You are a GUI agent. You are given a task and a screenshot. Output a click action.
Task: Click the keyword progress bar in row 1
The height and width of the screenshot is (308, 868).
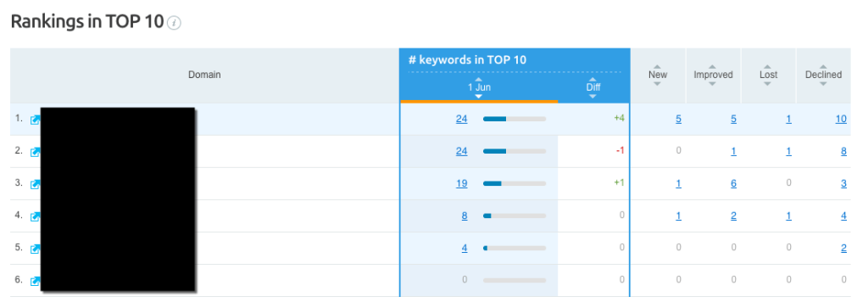(515, 119)
